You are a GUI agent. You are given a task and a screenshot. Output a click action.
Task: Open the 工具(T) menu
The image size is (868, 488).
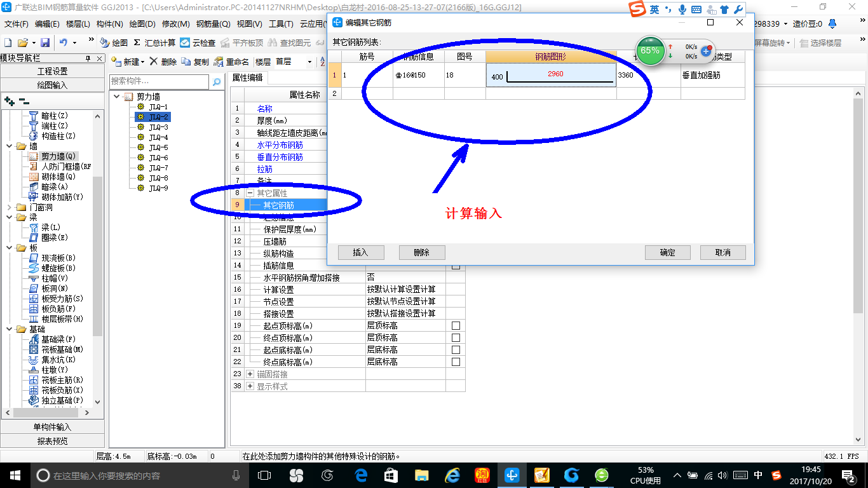pos(281,24)
